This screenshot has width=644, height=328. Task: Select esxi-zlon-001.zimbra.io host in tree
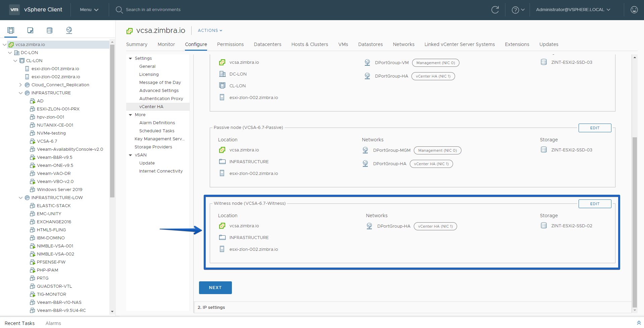[x=55, y=69]
